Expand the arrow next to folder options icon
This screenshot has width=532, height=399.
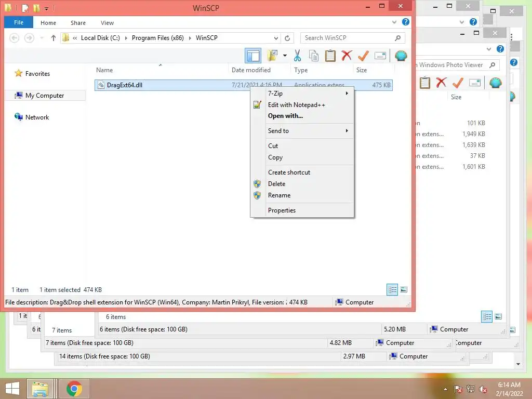pyautogui.click(x=285, y=56)
